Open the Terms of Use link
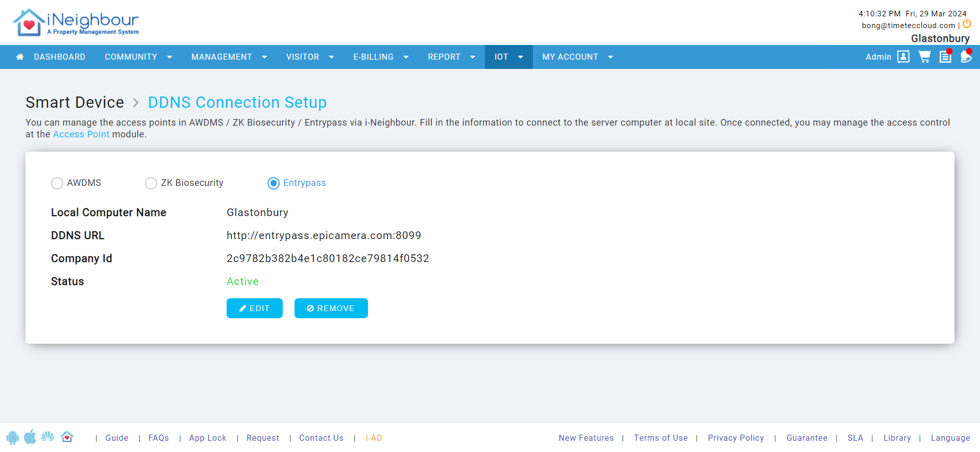 tap(661, 438)
